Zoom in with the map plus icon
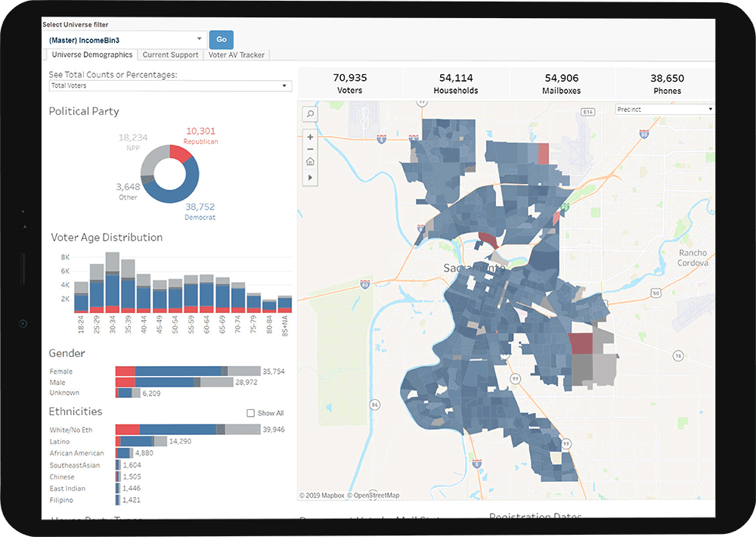The width and height of the screenshot is (756, 537). [310, 137]
